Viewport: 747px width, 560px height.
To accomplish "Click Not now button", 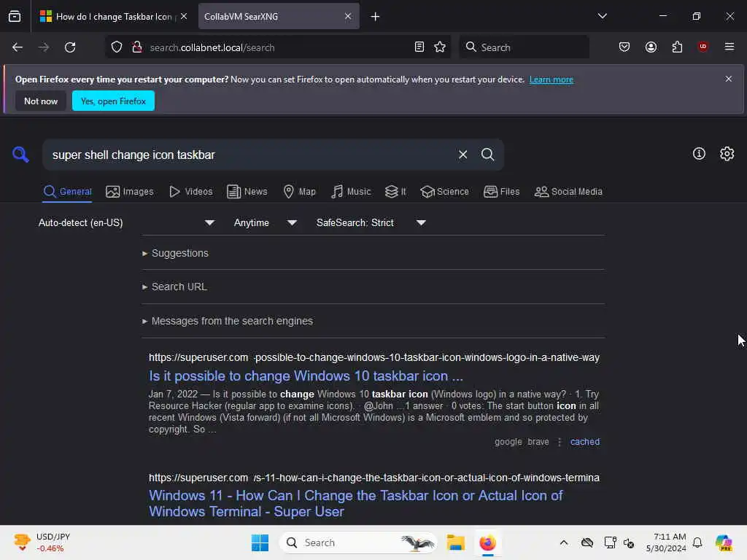I will tap(41, 101).
